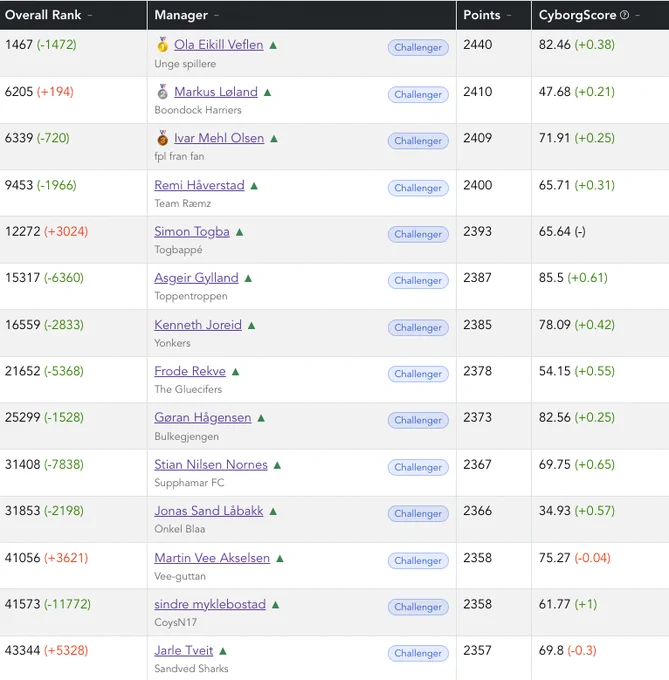Click the green triangle next to Kenneth Joreid
The height and width of the screenshot is (680, 669).
[251, 325]
